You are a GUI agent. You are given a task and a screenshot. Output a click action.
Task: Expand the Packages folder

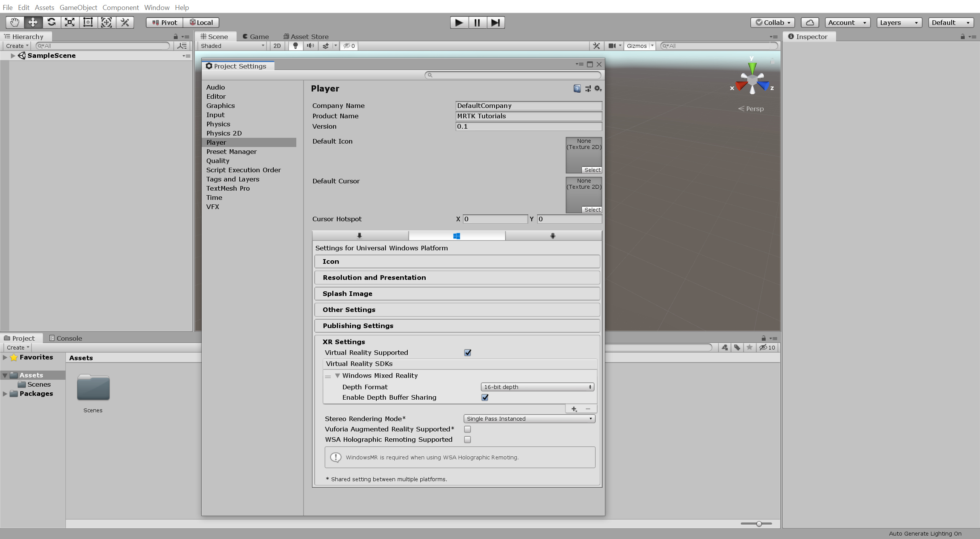pos(5,394)
